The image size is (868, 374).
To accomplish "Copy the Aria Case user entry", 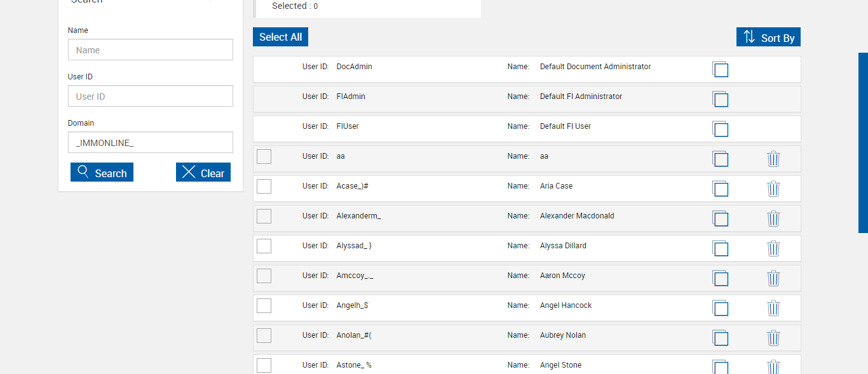I will pos(720,189).
